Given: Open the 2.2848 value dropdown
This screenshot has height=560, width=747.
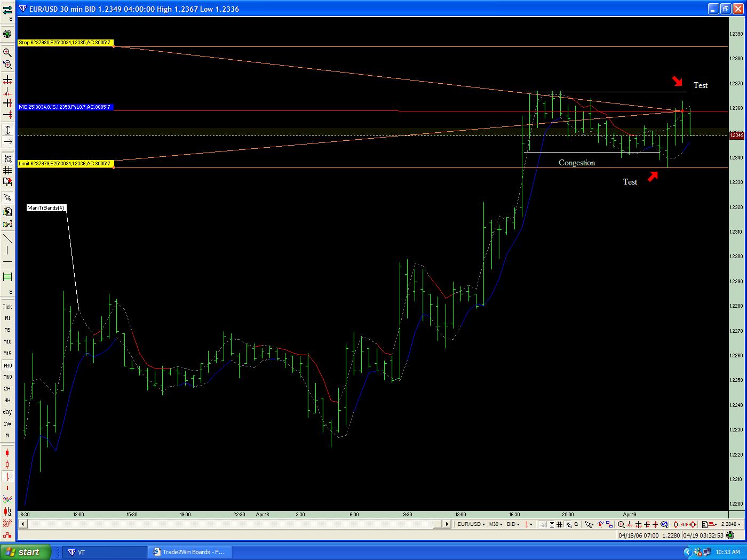Looking at the screenshot, I should [731, 524].
